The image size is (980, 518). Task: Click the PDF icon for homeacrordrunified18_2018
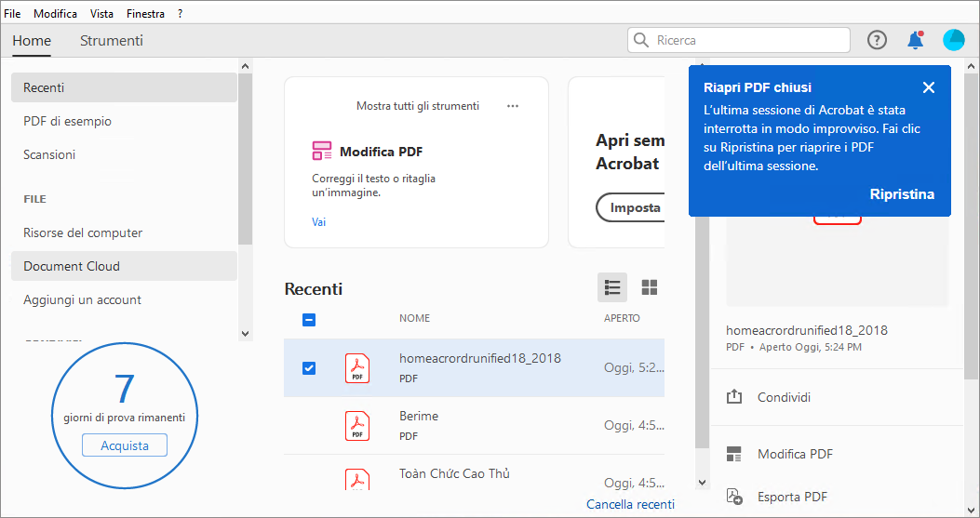[357, 368]
